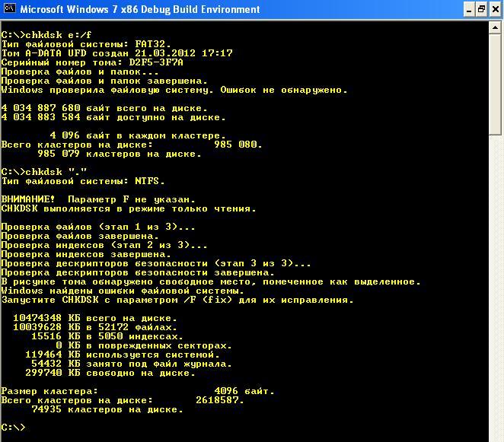Click '4 034 887 680 байт всего на диске'
Image resolution: width=504 pixels, height=442 pixels.
104,108
